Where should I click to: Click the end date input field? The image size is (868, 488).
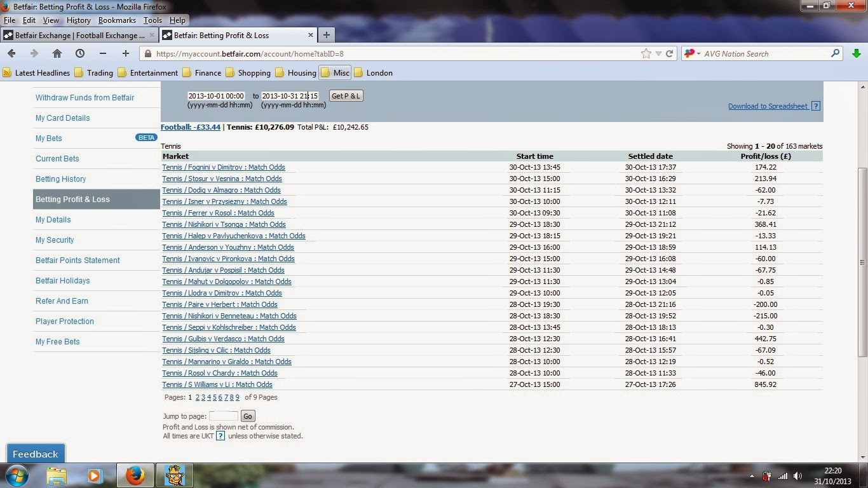pyautogui.click(x=290, y=96)
